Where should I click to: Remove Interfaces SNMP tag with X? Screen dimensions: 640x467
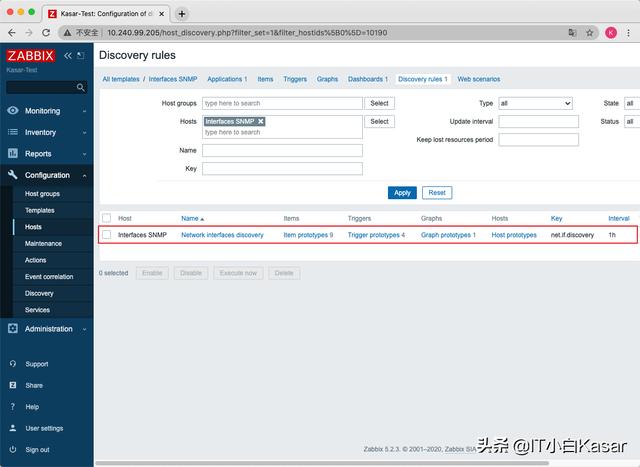(x=260, y=121)
